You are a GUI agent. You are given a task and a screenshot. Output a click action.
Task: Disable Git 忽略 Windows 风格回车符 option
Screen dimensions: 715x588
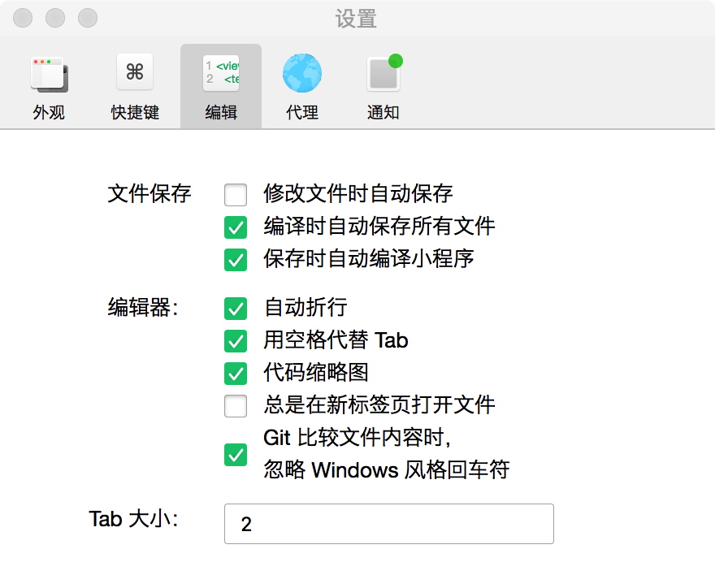[x=236, y=455]
